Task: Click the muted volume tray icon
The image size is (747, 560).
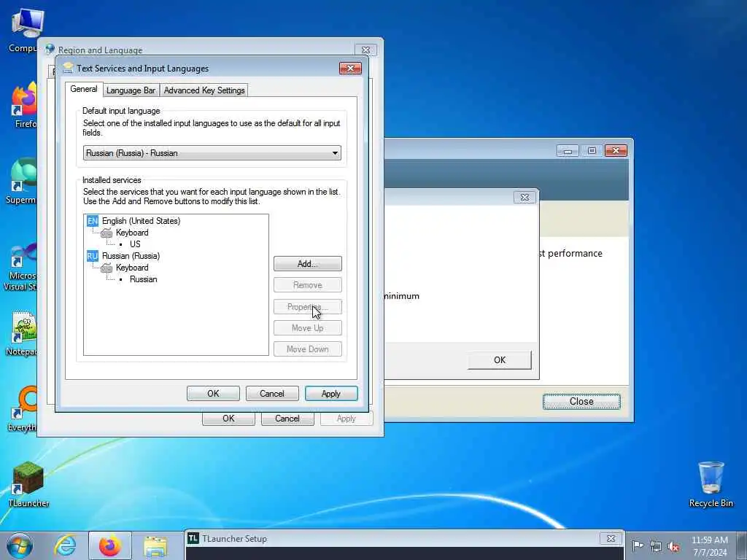Action: 673,546
